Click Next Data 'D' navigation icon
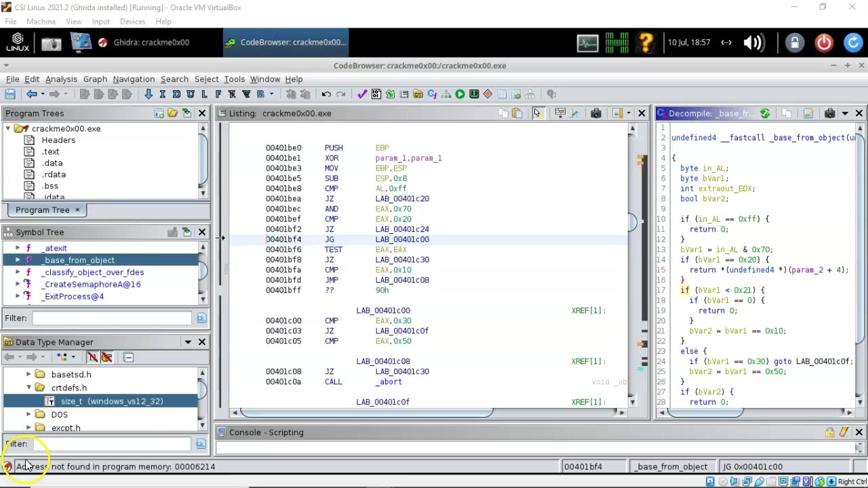 coord(176,94)
